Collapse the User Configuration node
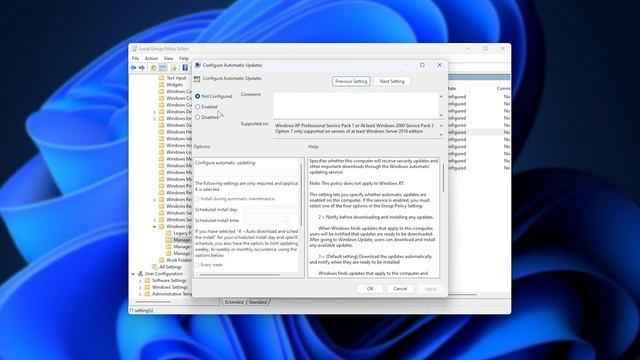Viewport: 640px width, 360px height. tap(133, 274)
